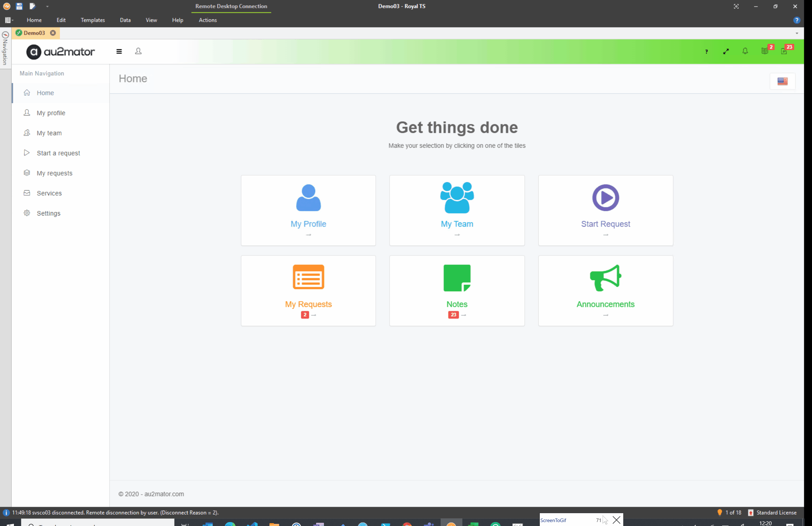Open notes icon with badge 23

point(784,51)
